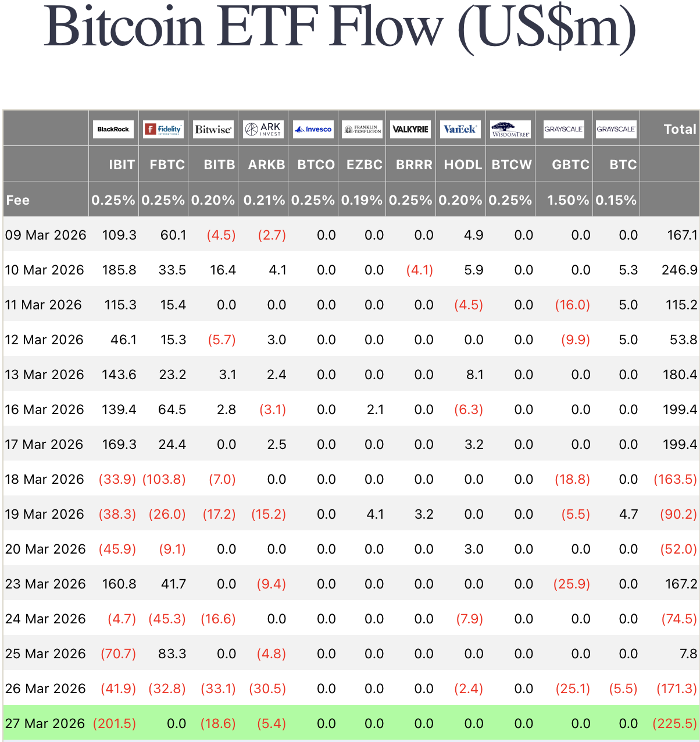Screen dimensions: 700x742
Task: Click the 09 Mar 2026 date cell
Action: (x=45, y=235)
